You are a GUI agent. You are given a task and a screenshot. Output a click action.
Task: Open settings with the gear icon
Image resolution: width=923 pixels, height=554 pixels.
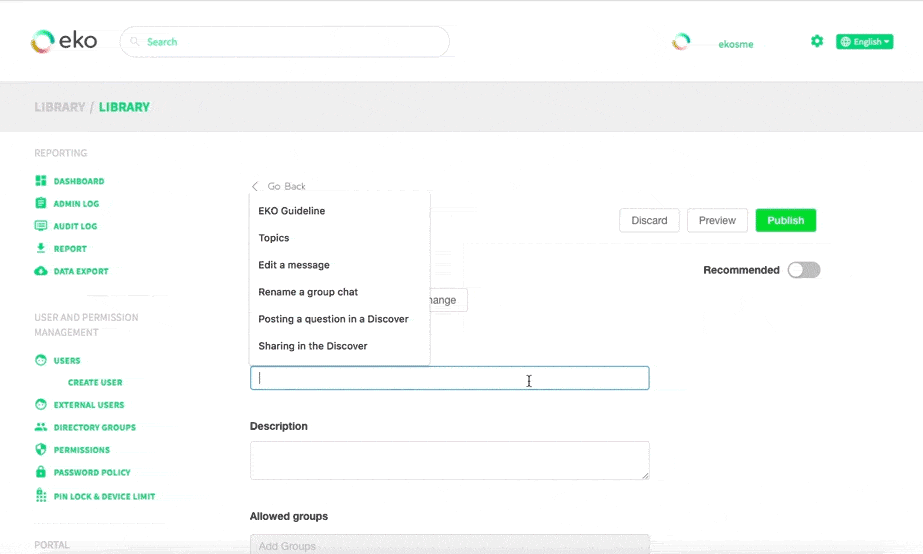coord(817,41)
